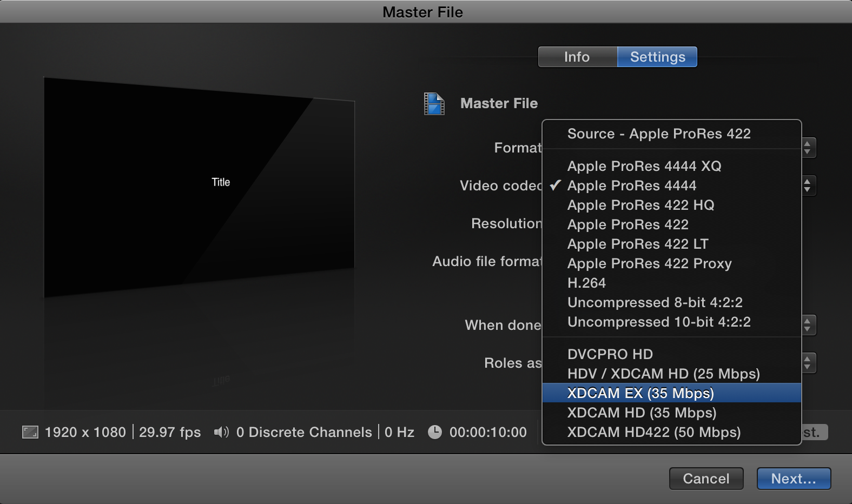Open the When done dropdown arrows
The image size is (852, 504).
808,325
